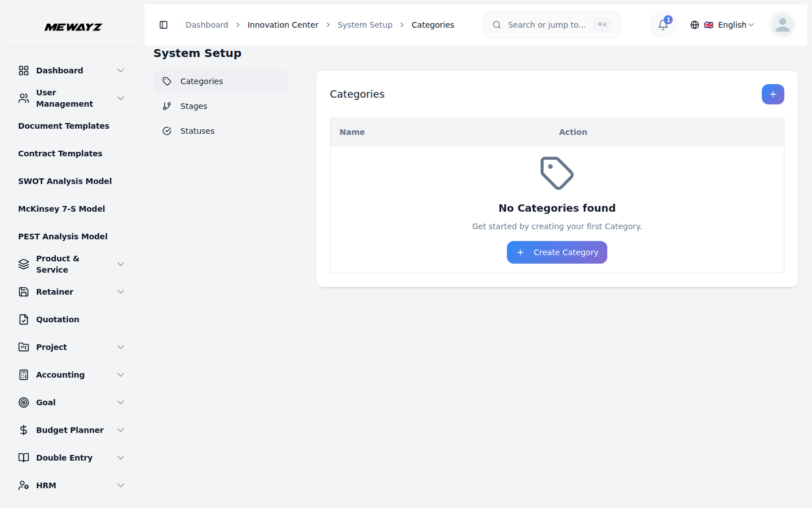Click the Budget Planner dollar icon
This screenshot has height=508, width=812.
[x=24, y=430]
